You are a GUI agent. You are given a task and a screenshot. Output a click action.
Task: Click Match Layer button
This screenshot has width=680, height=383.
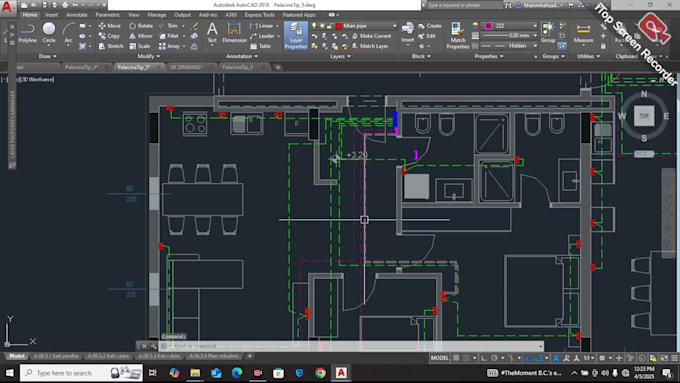[370, 46]
